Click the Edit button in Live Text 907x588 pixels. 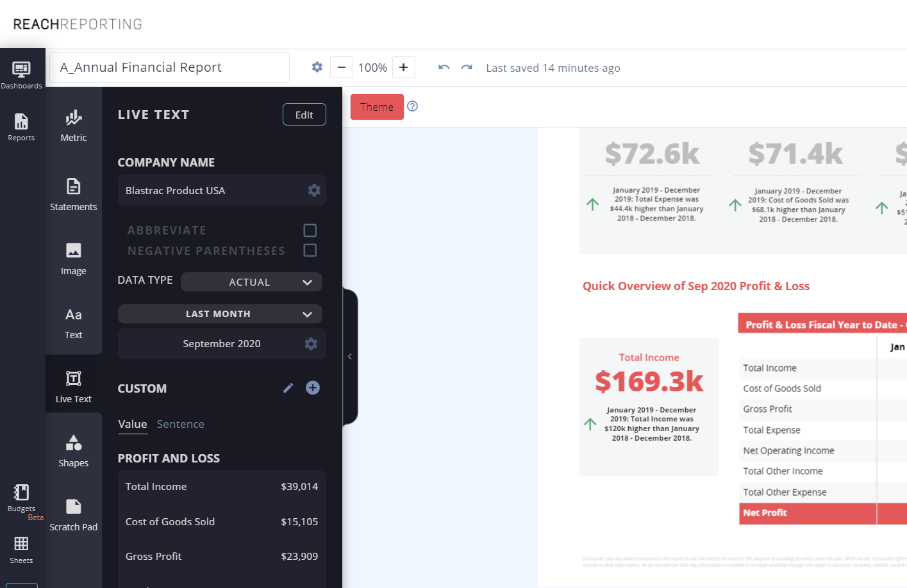(x=304, y=114)
